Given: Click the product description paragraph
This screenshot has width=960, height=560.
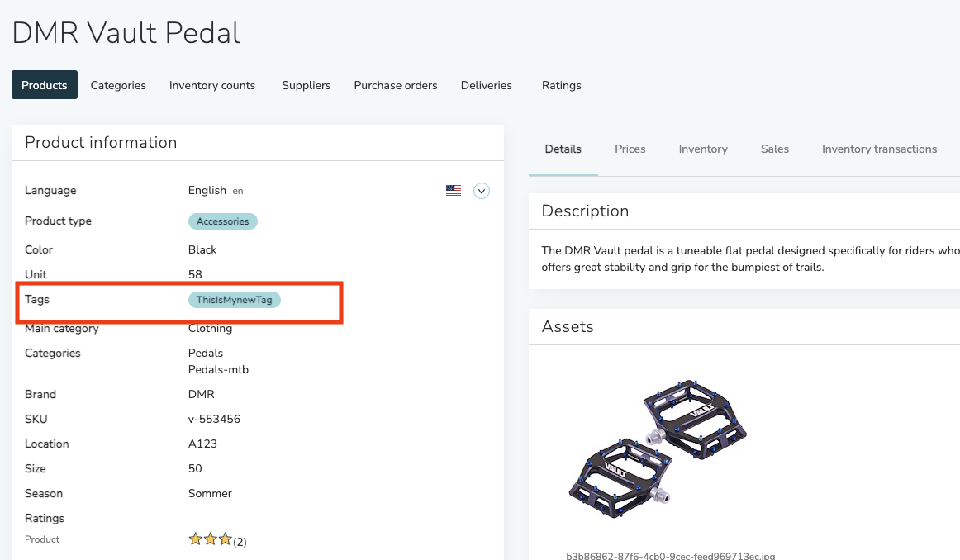Looking at the screenshot, I should 751,259.
